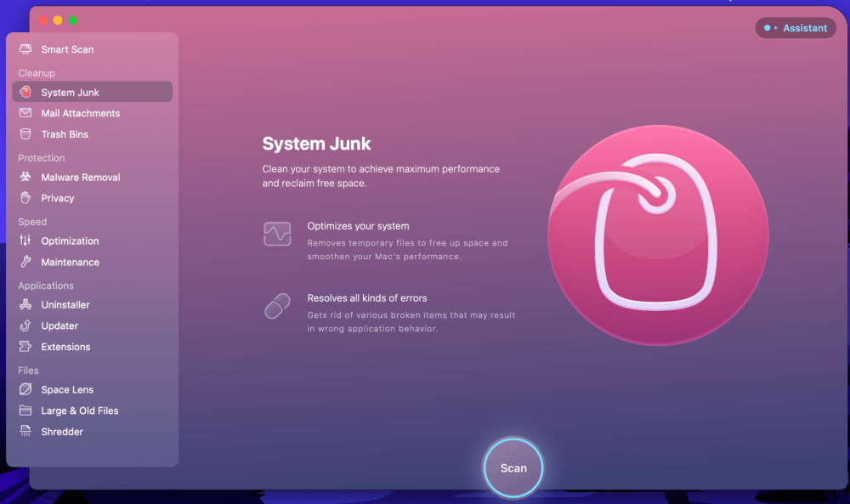The image size is (850, 504).
Task: Click the 'Resolves all kinds of errors' title
Action: [367, 298]
